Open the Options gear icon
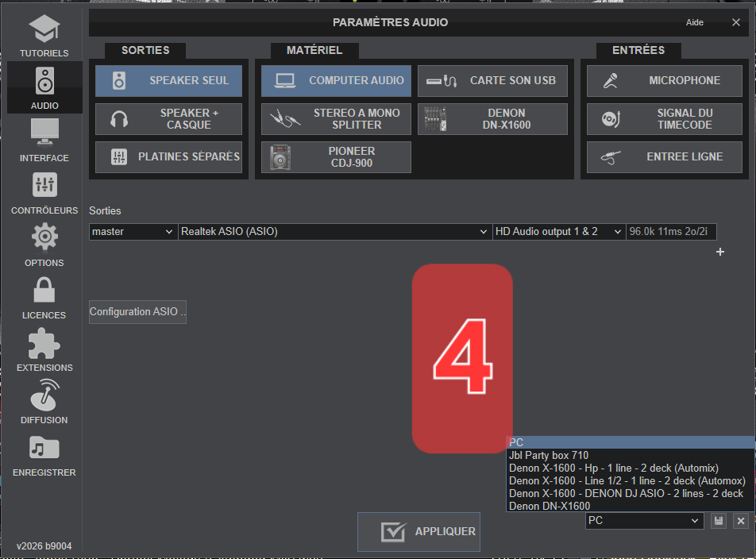 [x=44, y=237]
